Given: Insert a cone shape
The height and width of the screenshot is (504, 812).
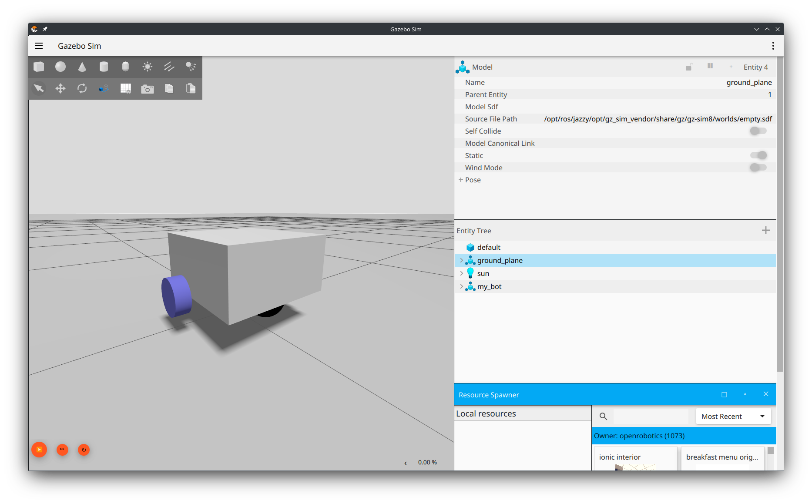Looking at the screenshot, I should pos(82,67).
